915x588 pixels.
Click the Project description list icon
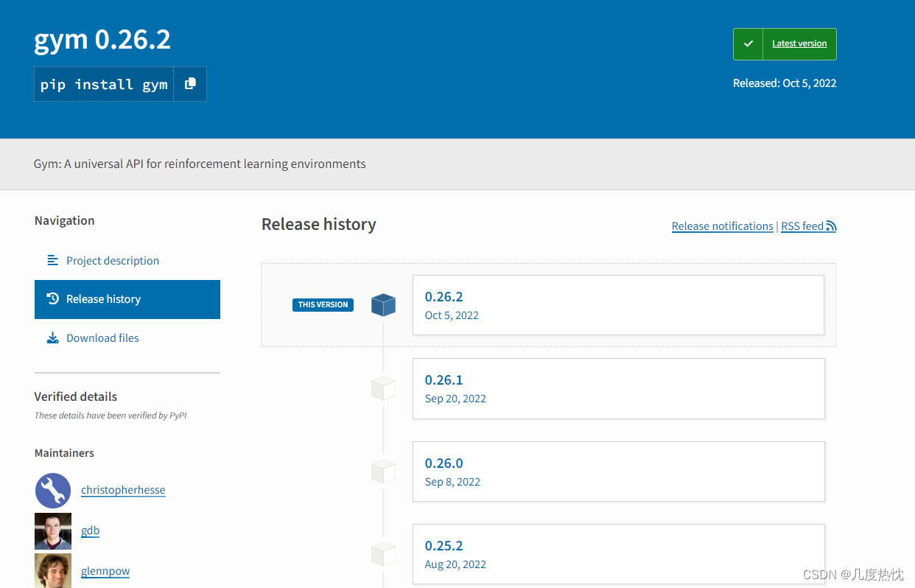point(52,260)
